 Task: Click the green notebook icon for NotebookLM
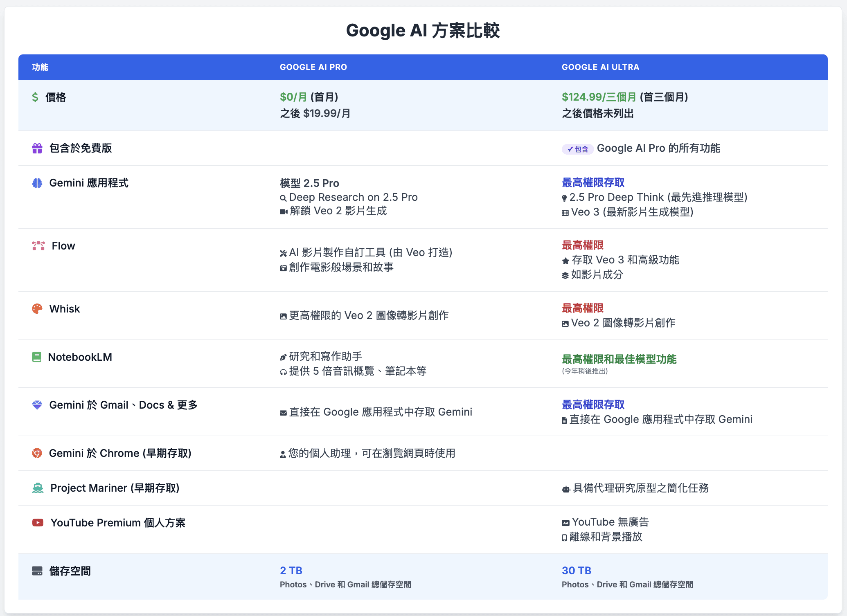[x=36, y=357]
